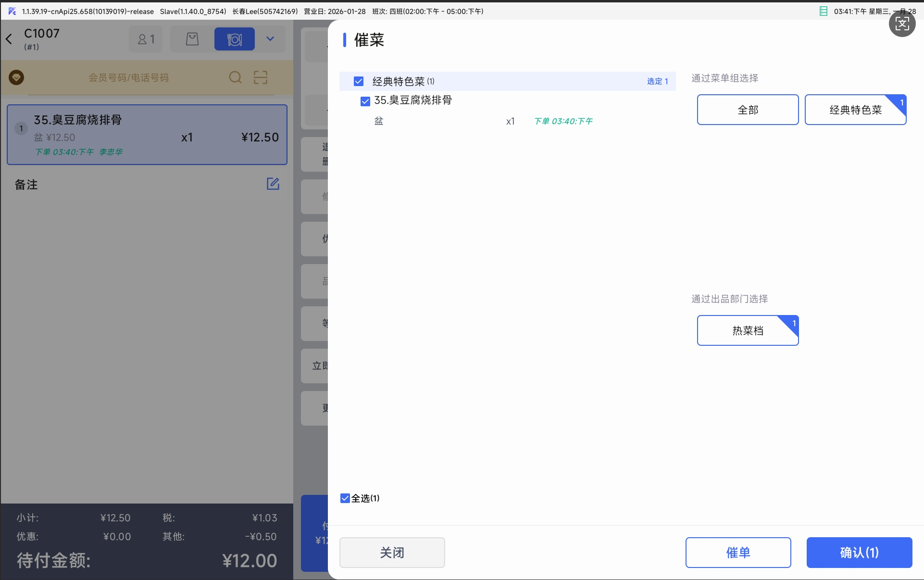Filter by 全部 menu group
This screenshot has height=580, width=924.
(x=748, y=110)
